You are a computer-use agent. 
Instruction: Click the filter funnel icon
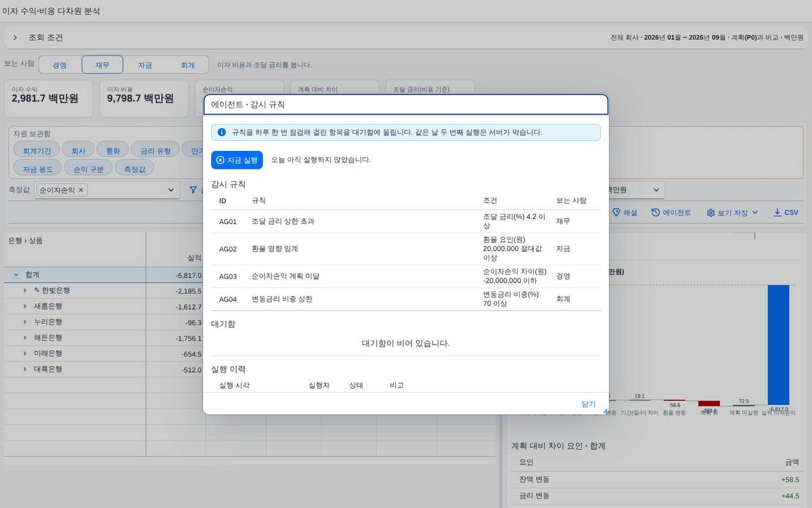point(193,190)
